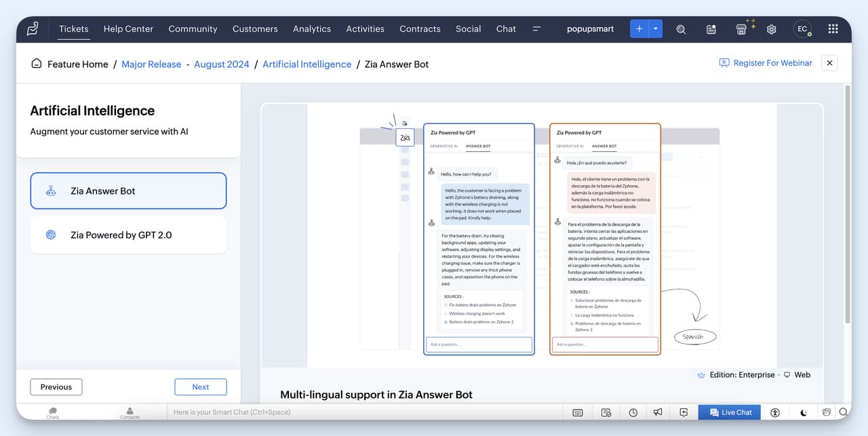
Task: Click the Next button
Action: pos(201,387)
